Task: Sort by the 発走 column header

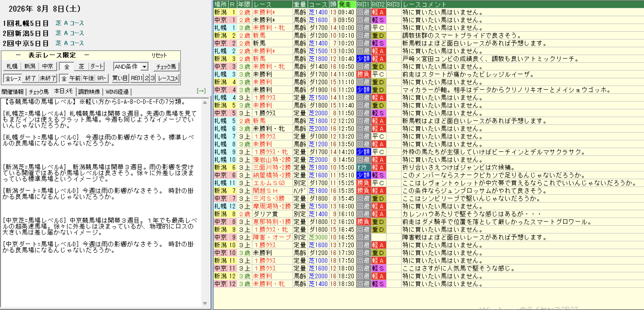Action: click(347, 4)
